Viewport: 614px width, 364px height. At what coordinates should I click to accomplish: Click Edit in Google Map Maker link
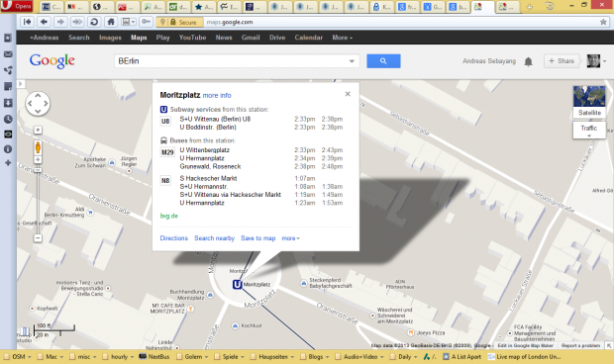pyautogui.click(x=525, y=345)
